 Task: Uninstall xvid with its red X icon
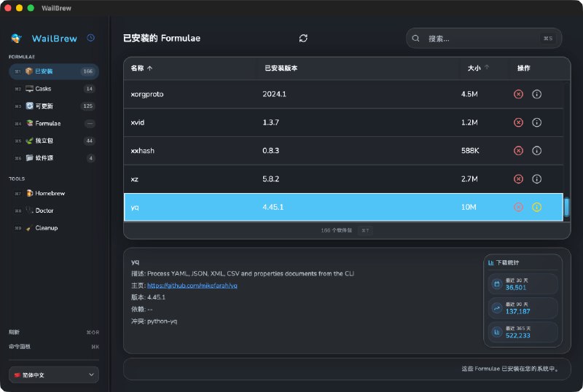518,122
